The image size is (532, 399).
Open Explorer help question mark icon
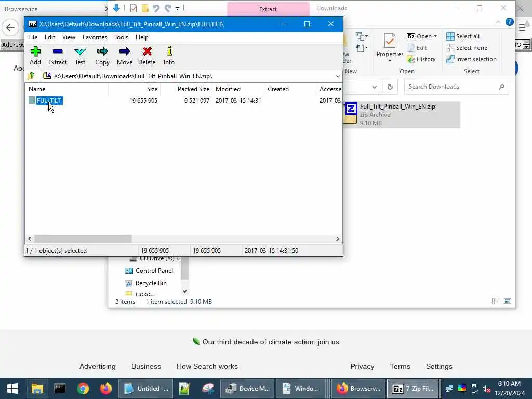click(509, 22)
